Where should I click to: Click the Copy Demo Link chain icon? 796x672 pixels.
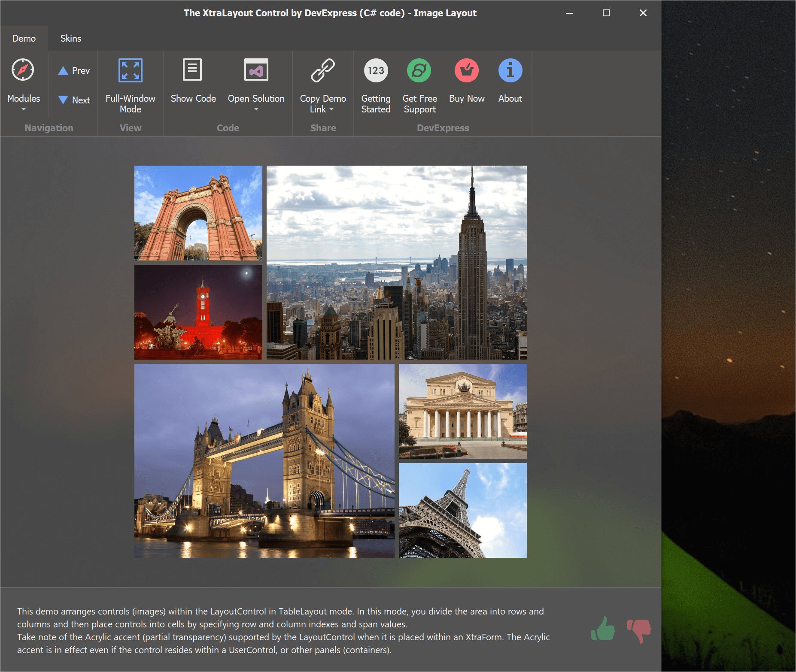coord(322,70)
